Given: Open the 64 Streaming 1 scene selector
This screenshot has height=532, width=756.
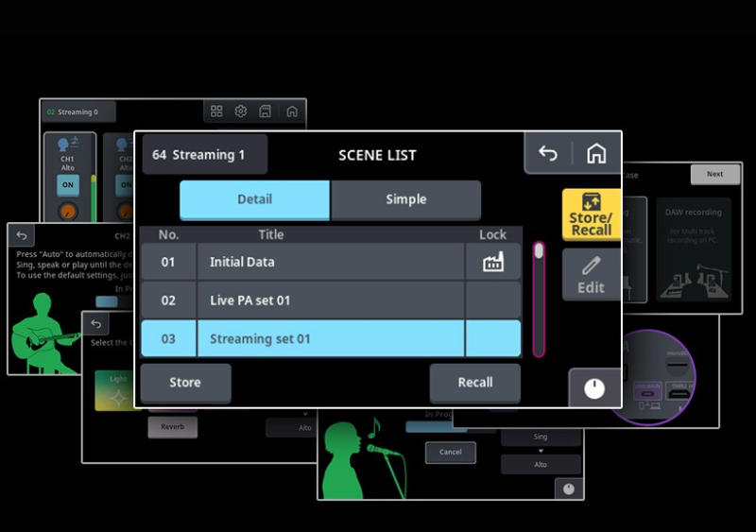Looking at the screenshot, I should coord(204,155).
